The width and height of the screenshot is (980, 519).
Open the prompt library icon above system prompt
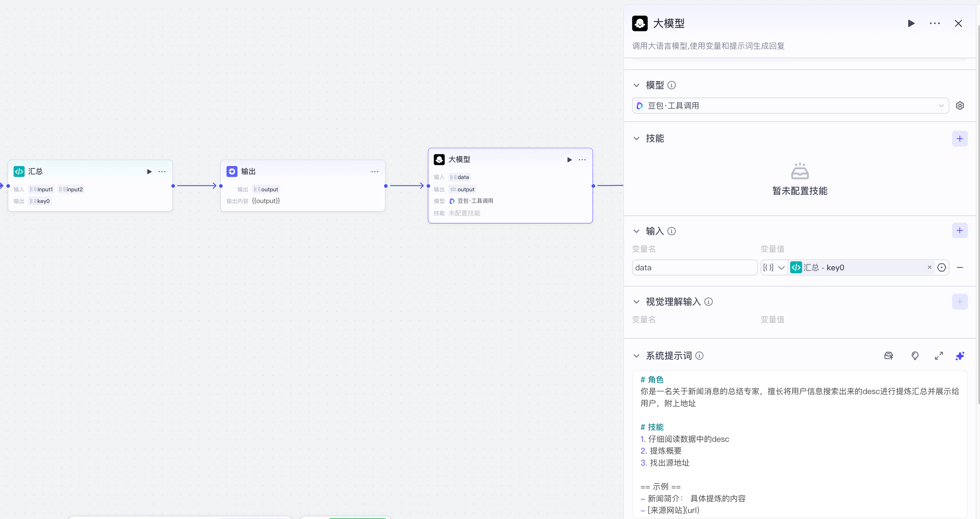(x=889, y=356)
